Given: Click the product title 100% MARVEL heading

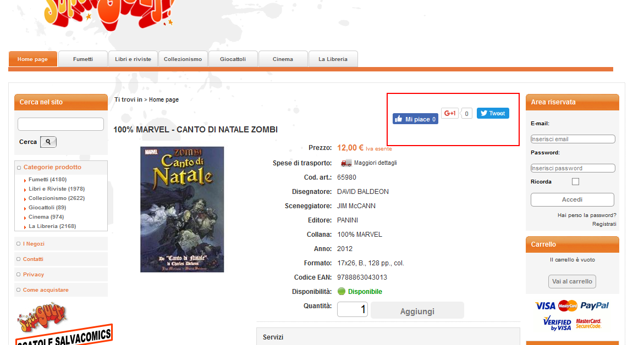Looking at the screenshot, I should (195, 130).
